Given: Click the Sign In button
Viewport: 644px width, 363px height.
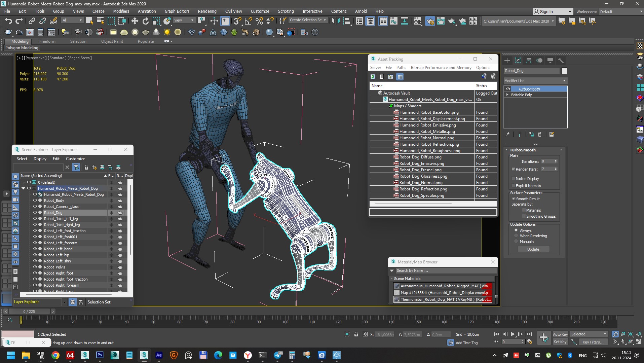Looking at the screenshot, I should coord(553,11).
